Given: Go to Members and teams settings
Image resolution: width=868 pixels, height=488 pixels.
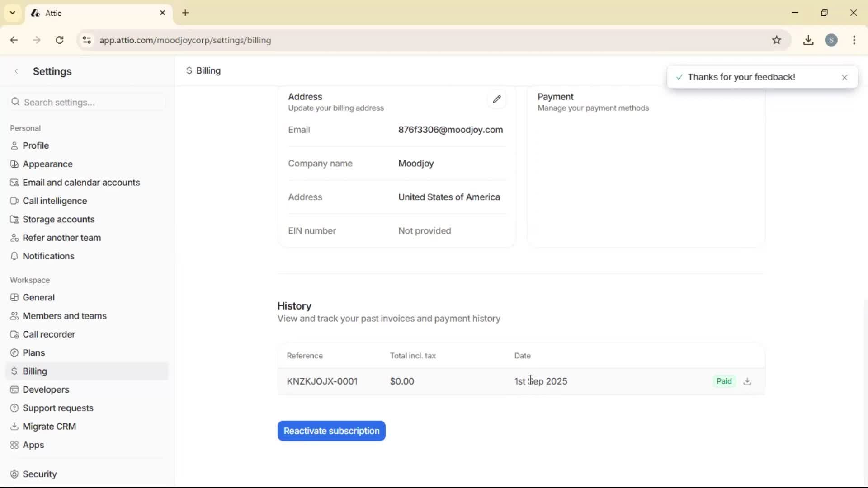Looking at the screenshot, I should click(x=65, y=316).
